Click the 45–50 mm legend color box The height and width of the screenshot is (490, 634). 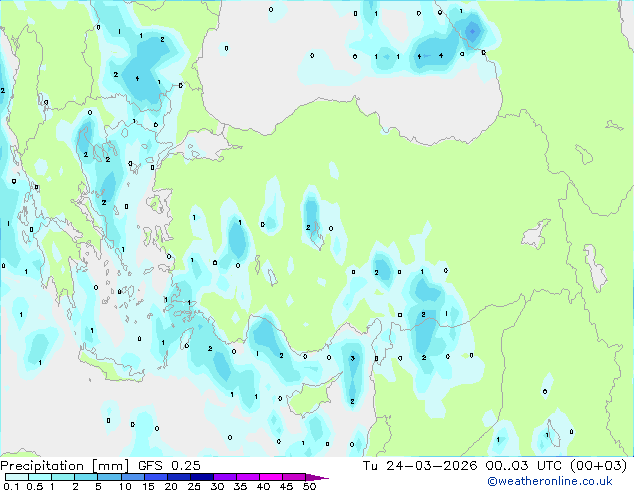[294, 477]
